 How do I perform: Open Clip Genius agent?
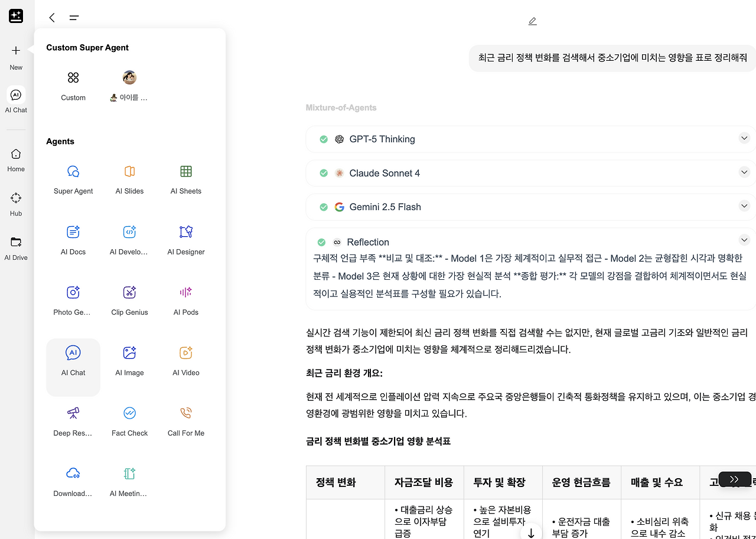(130, 300)
